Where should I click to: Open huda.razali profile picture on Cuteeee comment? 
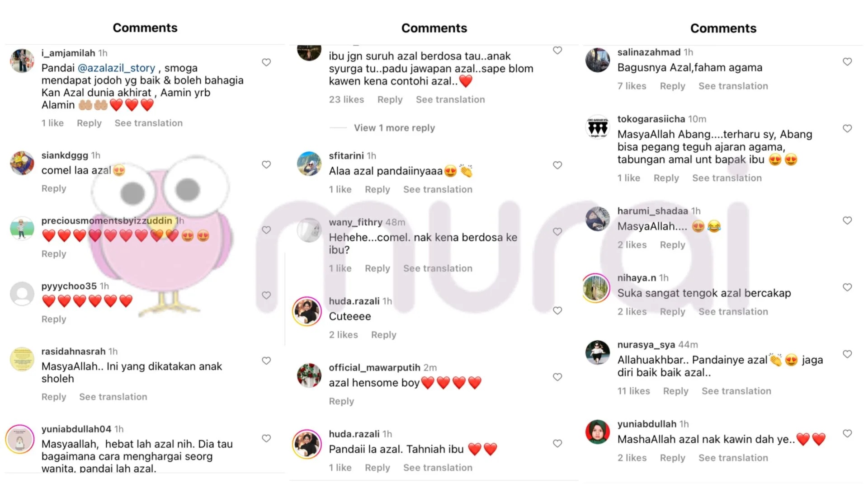(x=307, y=311)
